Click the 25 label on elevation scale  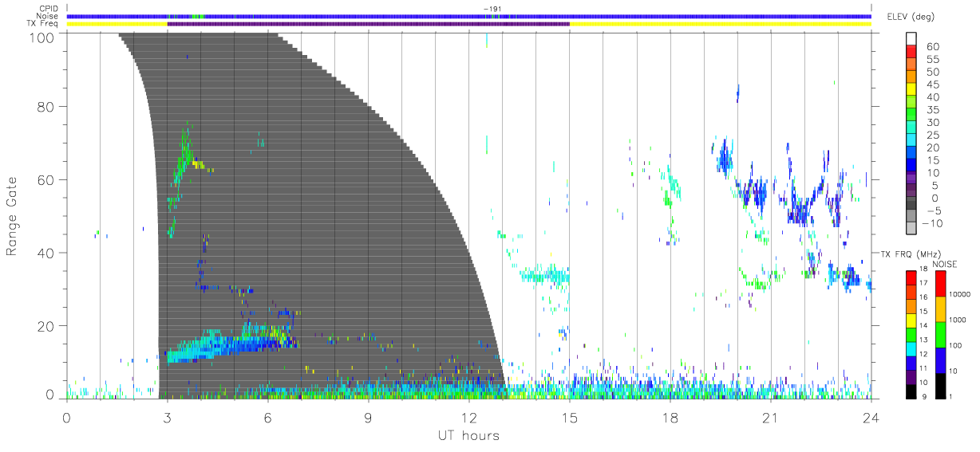click(933, 136)
